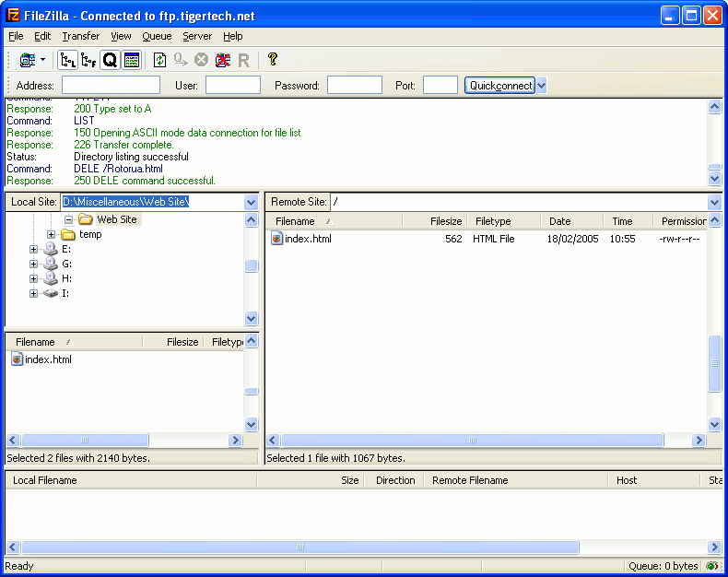The width and height of the screenshot is (728, 577).
Task: Open the Transfer menu
Action: pos(81,36)
